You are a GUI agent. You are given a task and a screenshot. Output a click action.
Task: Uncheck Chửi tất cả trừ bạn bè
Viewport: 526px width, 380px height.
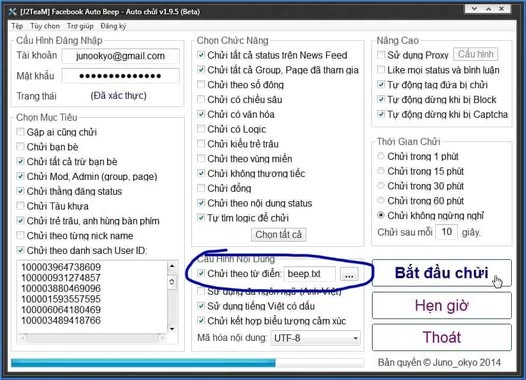tap(20, 161)
